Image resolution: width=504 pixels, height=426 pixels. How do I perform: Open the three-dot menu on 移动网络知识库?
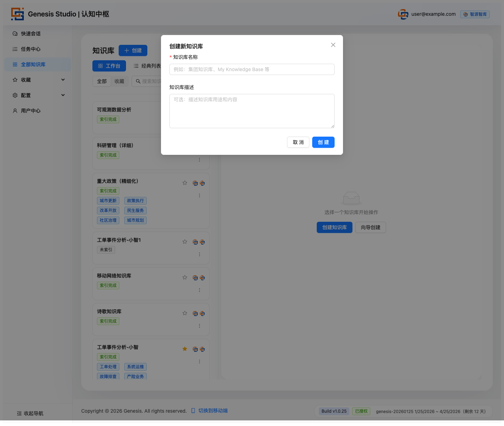point(199,290)
